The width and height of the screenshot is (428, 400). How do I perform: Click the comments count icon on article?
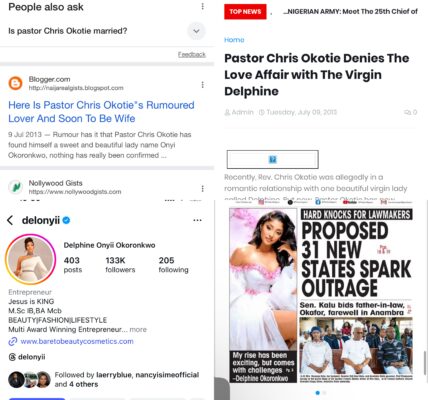coord(410,112)
